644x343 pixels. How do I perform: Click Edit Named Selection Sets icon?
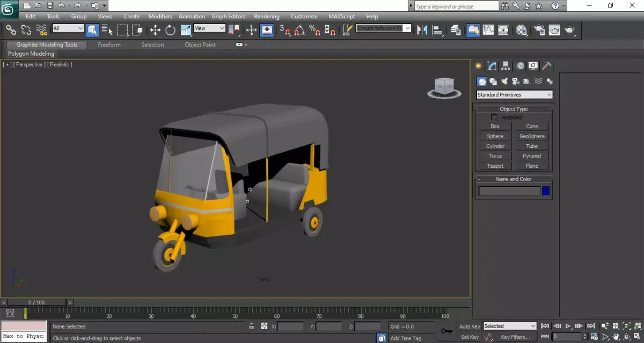click(348, 29)
